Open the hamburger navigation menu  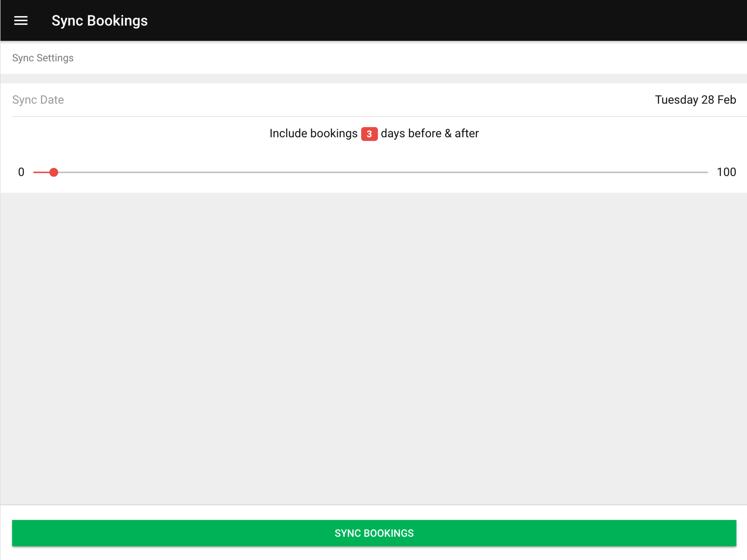point(21,21)
